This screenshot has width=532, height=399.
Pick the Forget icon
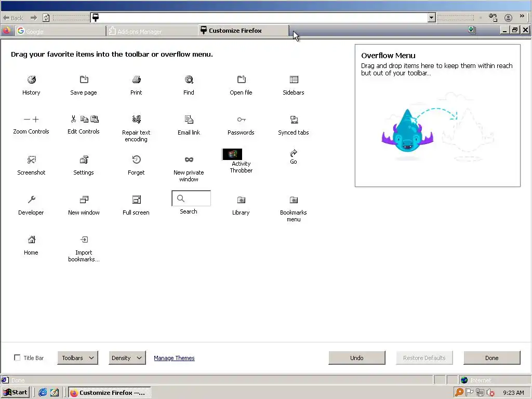(137, 159)
